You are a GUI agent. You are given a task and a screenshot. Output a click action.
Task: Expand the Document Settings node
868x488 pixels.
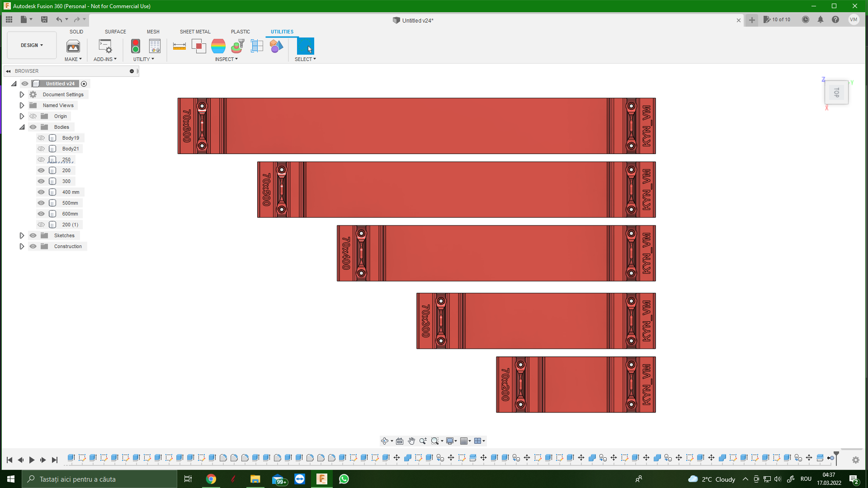tap(22, 94)
